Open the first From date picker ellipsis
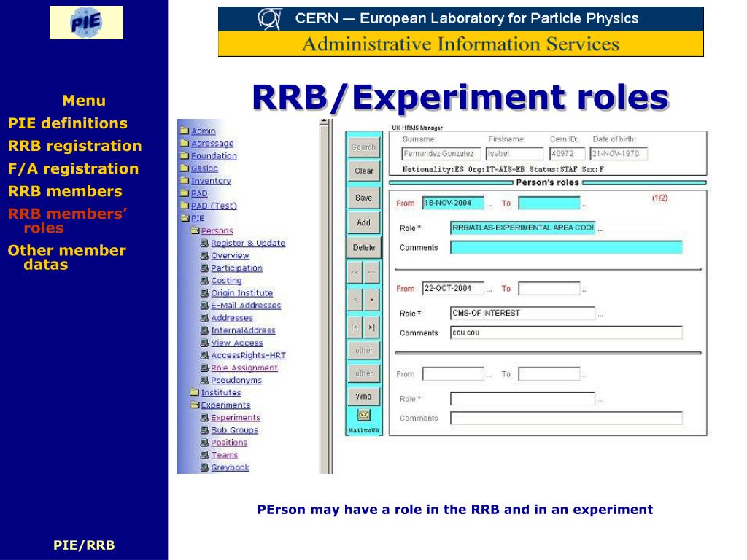Screen dimensions: 747x560 (489, 205)
